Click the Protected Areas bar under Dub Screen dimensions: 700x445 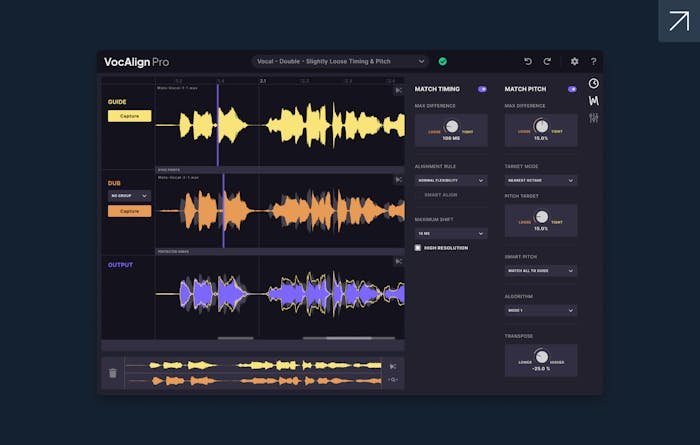click(x=279, y=252)
